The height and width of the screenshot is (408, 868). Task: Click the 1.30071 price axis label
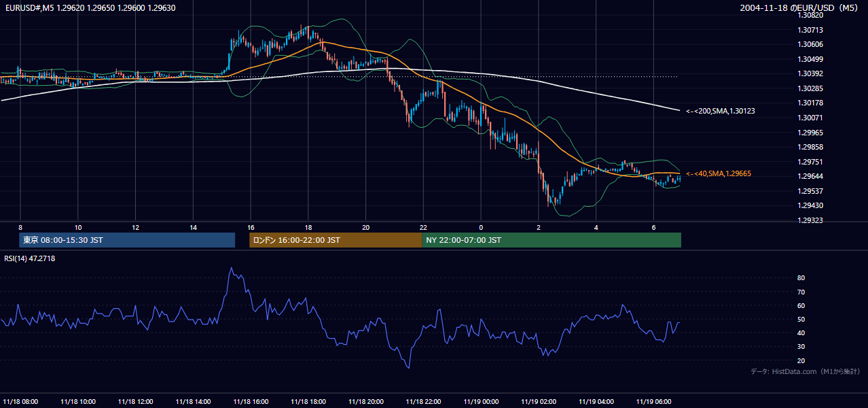pos(812,118)
